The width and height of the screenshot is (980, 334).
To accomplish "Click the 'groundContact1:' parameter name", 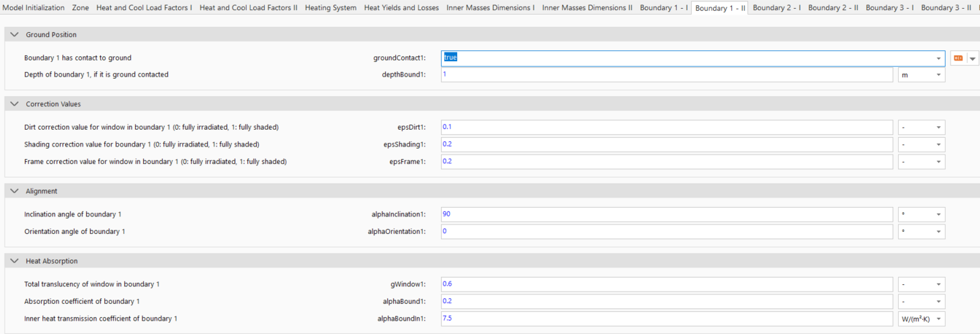I will click(x=399, y=58).
